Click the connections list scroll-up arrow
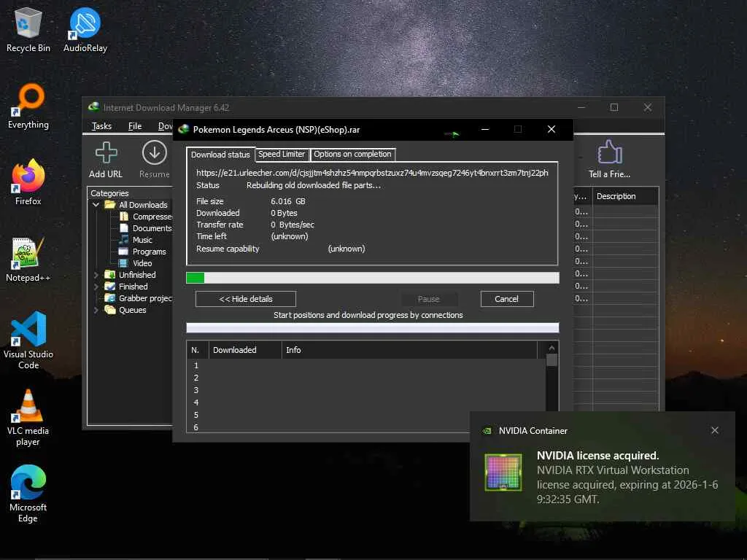Viewport: 747px width, 560px height. 551,348
